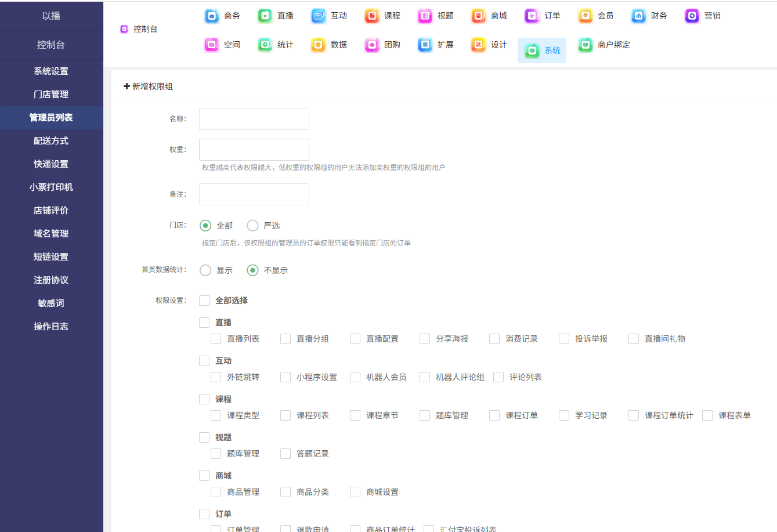Open the 直播 module icon

point(265,16)
